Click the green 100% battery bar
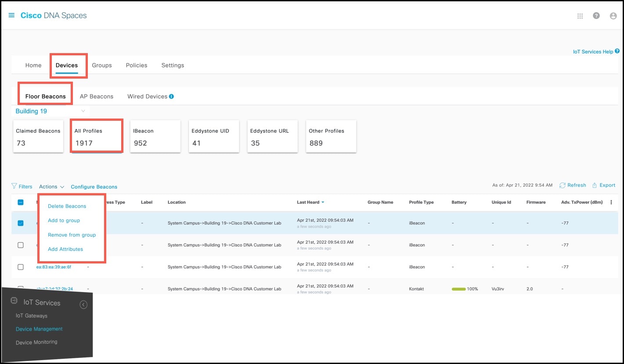The width and height of the screenshot is (624, 364). coord(458,289)
